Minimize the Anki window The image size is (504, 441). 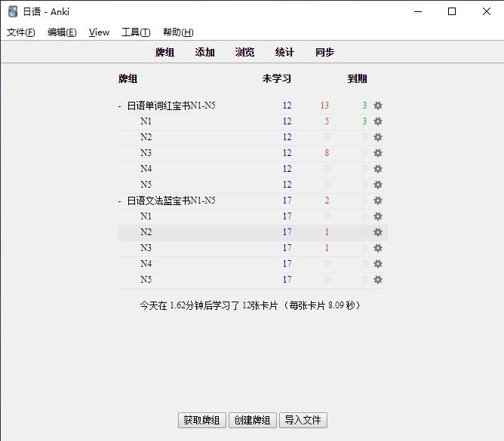(x=418, y=11)
